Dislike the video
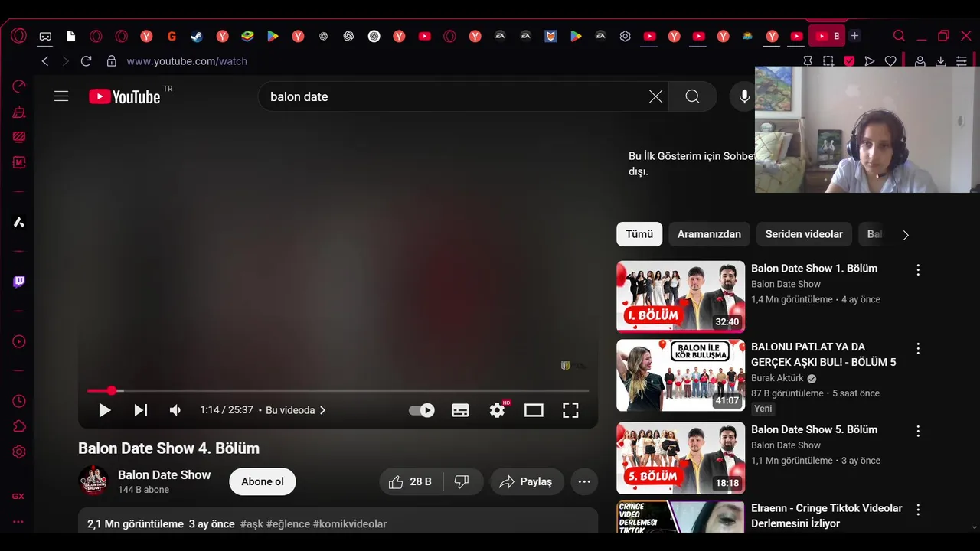980x551 pixels. (462, 481)
